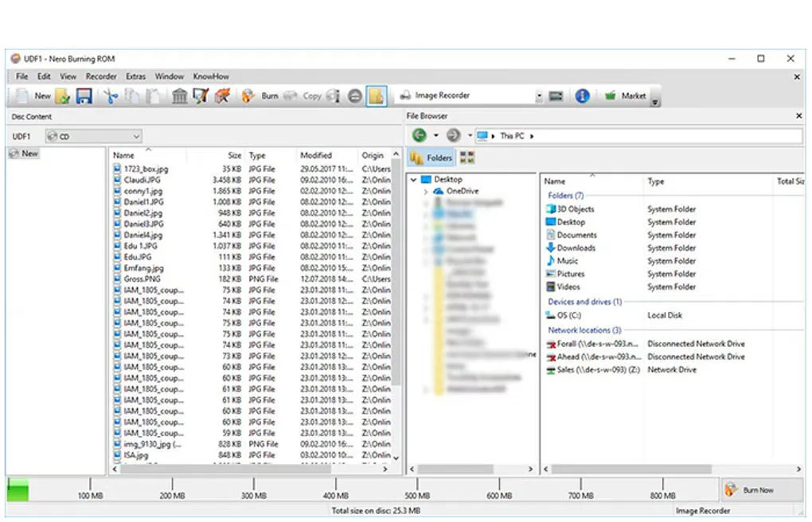The height and width of the screenshot is (522, 812).
Task: Click Disc Content vertical scrollbar
Action: click(396, 272)
